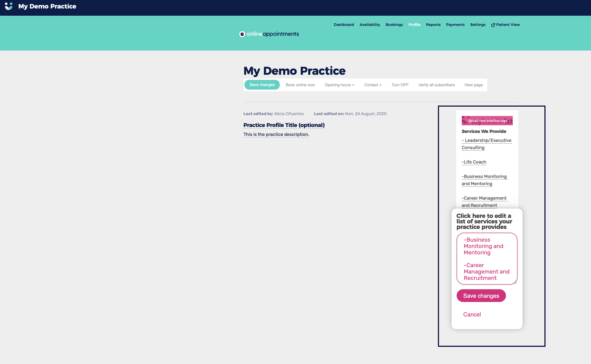Expand the Contact dropdown
The height and width of the screenshot is (364, 591).
click(372, 85)
